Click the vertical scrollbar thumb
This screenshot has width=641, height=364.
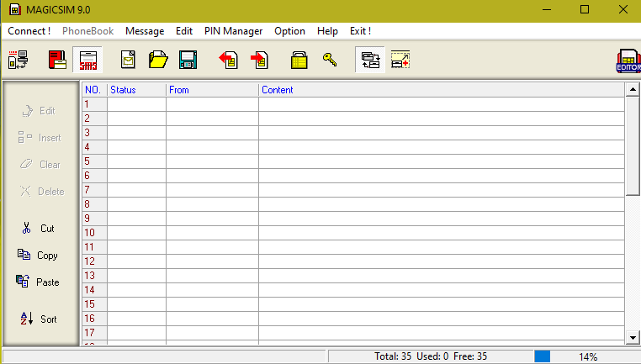(x=633, y=146)
